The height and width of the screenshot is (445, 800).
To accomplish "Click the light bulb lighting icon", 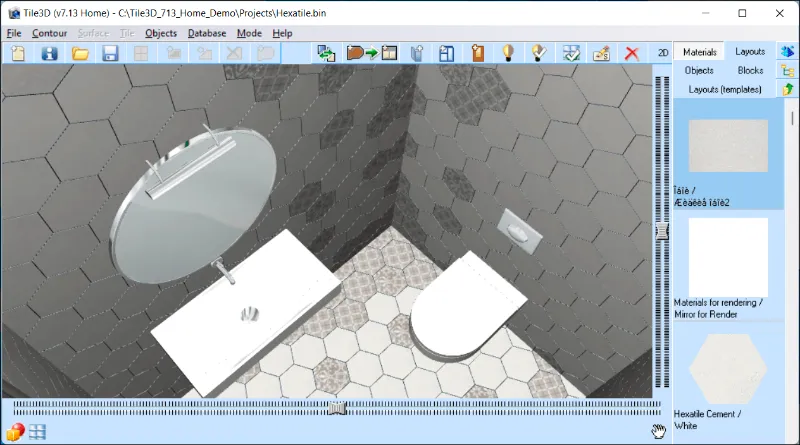I will click(508, 53).
